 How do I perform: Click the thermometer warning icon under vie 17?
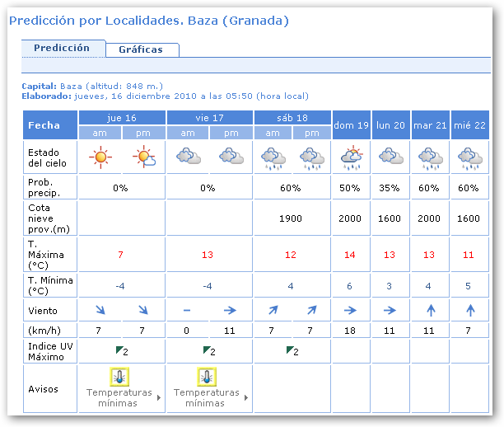coord(206,378)
